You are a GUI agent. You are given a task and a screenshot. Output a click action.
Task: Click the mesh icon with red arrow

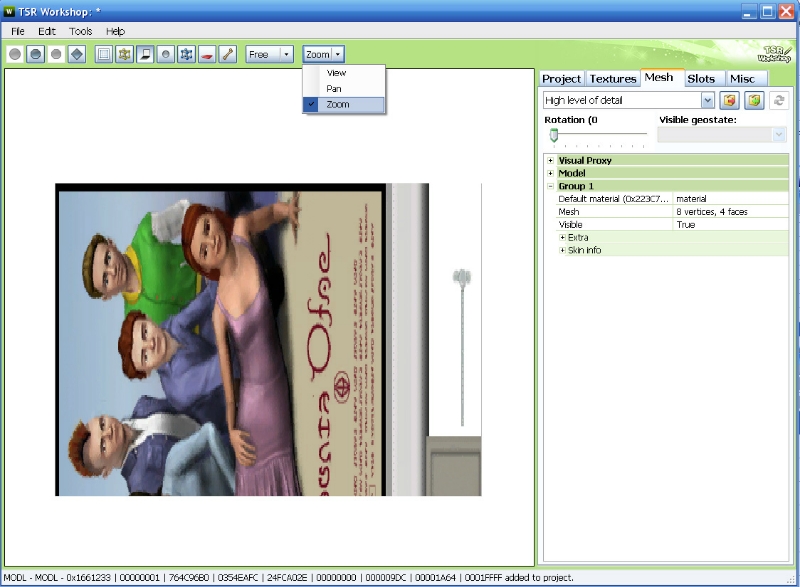click(x=730, y=101)
